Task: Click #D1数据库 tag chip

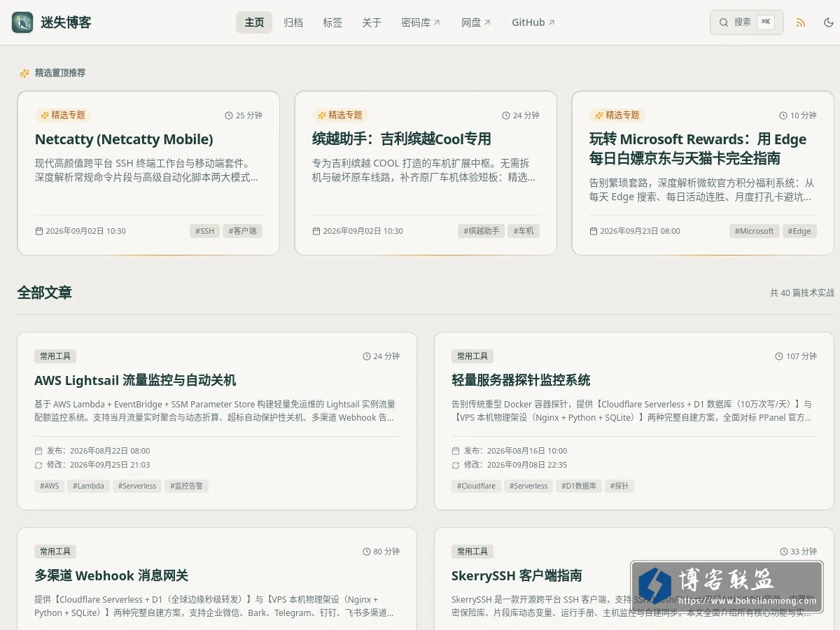Action: pos(580,486)
